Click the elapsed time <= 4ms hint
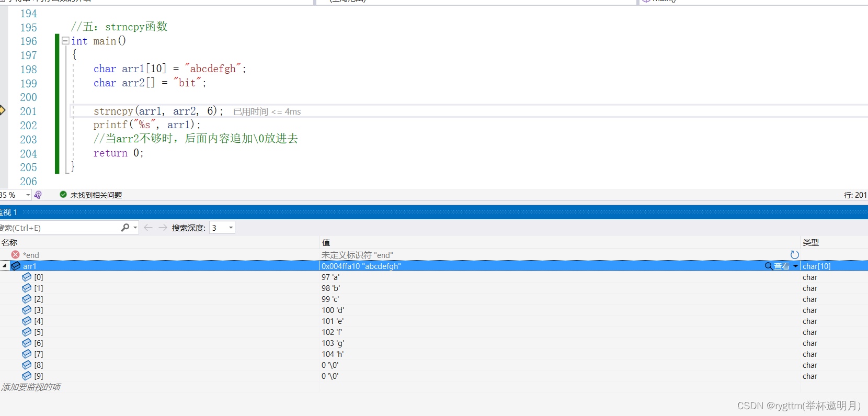Viewport: 868px width, 416px height. (267, 111)
